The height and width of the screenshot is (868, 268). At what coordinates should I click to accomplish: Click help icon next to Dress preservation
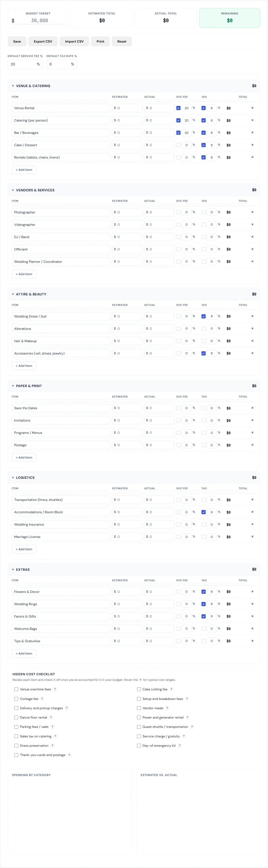pos(53,745)
